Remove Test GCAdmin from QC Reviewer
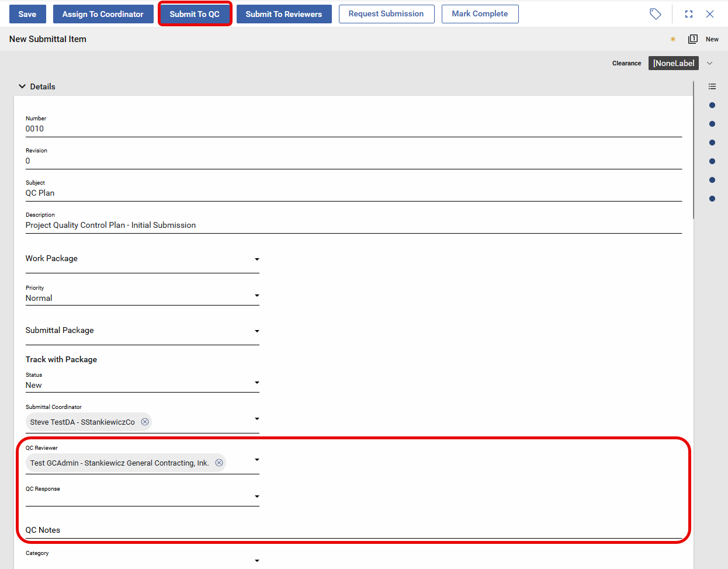 click(x=219, y=463)
